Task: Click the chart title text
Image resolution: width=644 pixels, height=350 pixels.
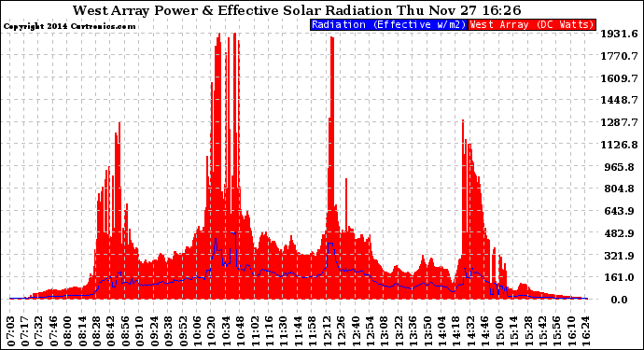Action: (x=297, y=10)
